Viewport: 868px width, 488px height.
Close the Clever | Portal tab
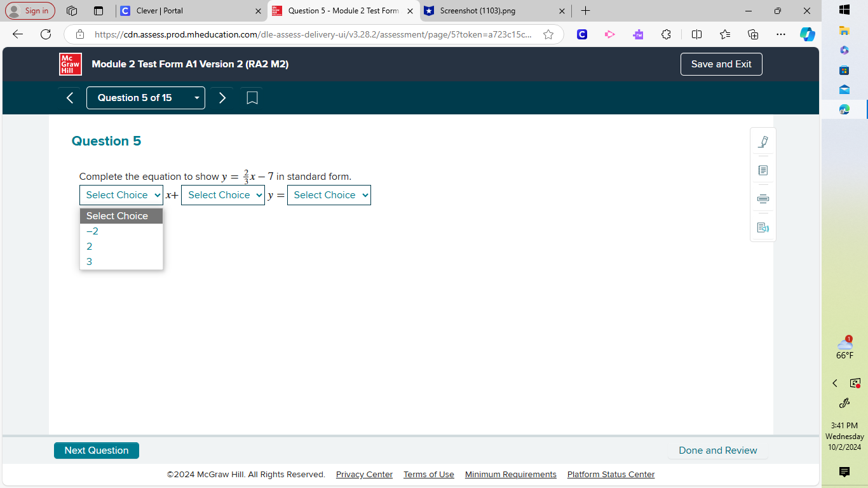(258, 11)
